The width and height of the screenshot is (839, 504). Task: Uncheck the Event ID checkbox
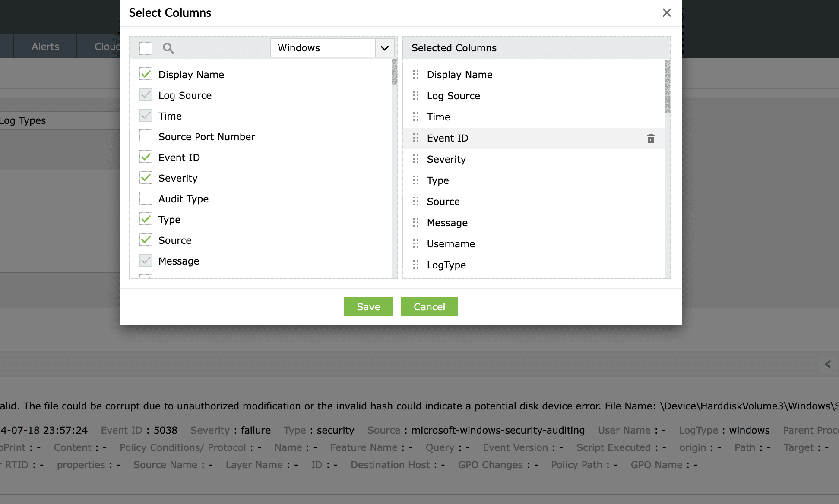point(146,157)
